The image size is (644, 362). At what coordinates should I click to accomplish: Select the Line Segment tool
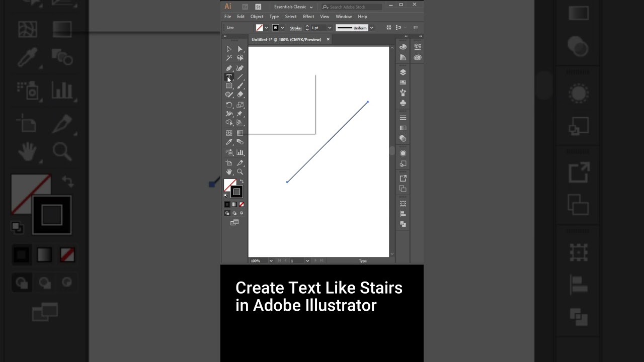(x=240, y=77)
